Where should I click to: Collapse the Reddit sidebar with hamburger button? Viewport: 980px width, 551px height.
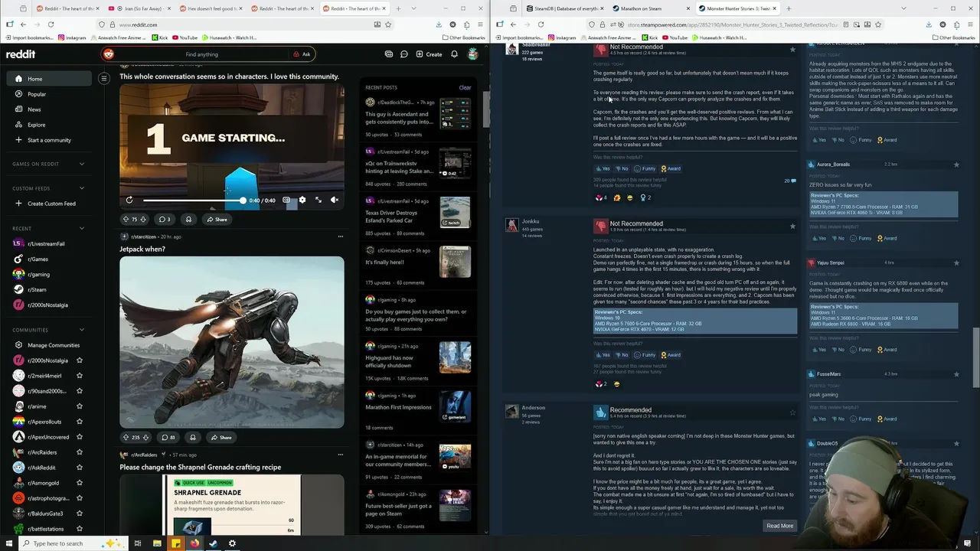pos(104,78)
